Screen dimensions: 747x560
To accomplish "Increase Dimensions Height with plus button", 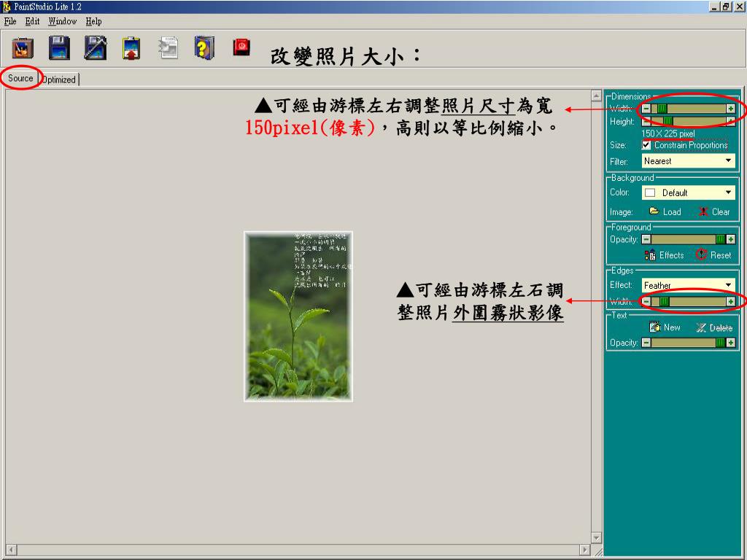I will click(731, 121).
